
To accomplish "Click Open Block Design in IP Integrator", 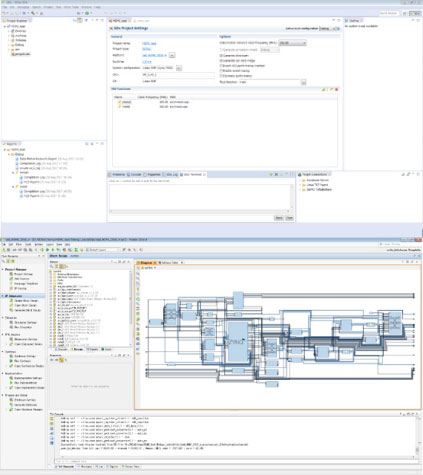I will (23, 305).
